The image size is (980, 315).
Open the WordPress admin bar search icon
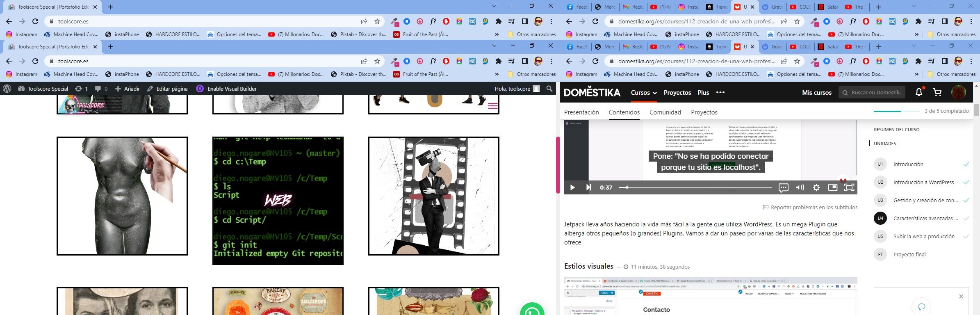[x=549, y=89]
